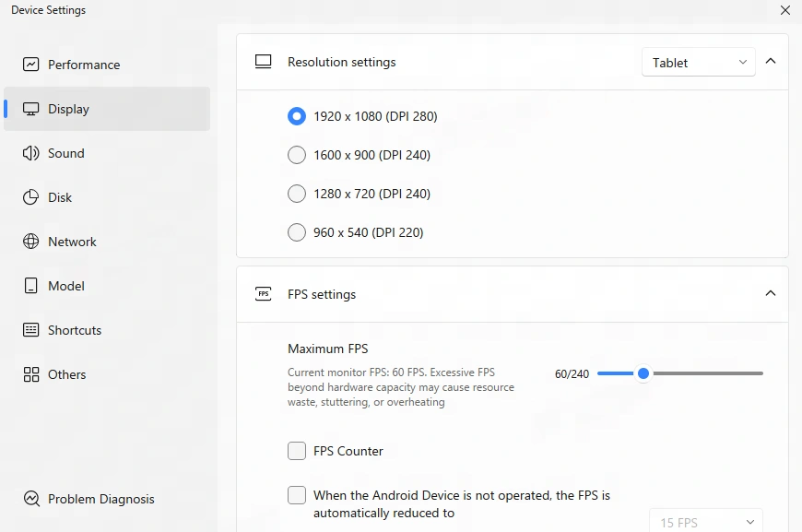Open the Tablet device type dropdown

point(698,62)
